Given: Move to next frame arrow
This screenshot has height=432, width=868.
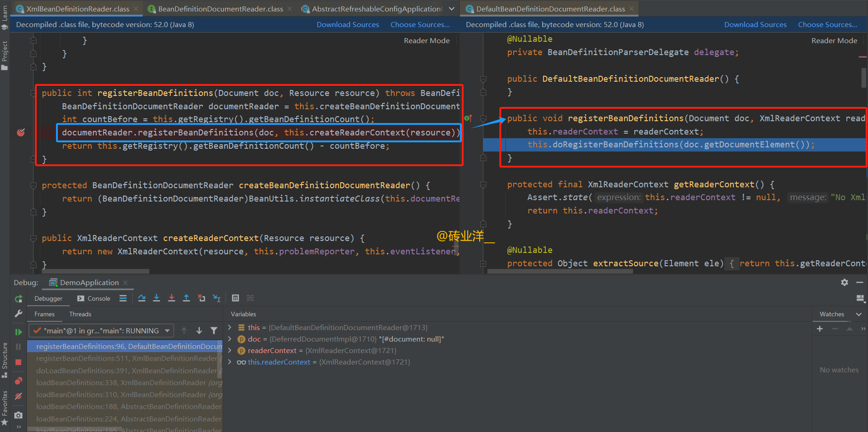Looking at the screenshot, I should pyautogui.click(x=199, y=331).
